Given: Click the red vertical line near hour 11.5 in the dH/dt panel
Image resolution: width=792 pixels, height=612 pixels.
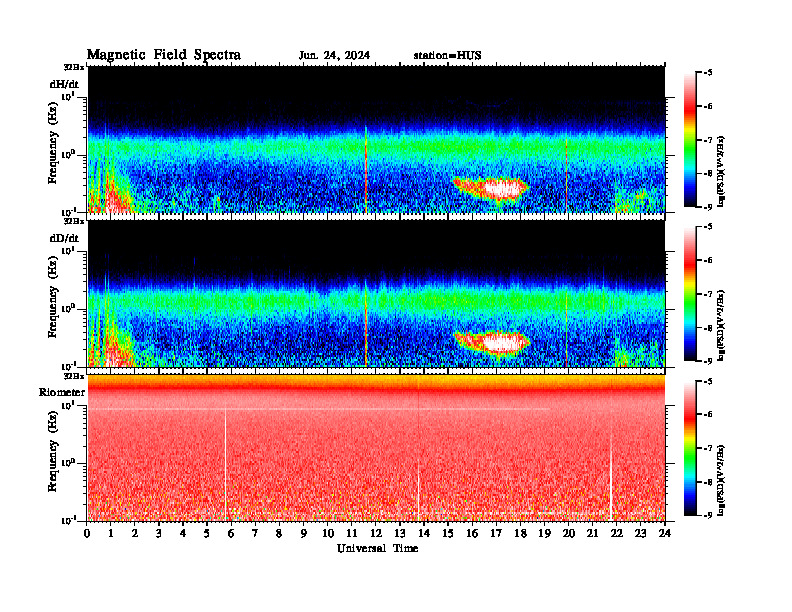Looking at the screenshot, I should point(366,169).
